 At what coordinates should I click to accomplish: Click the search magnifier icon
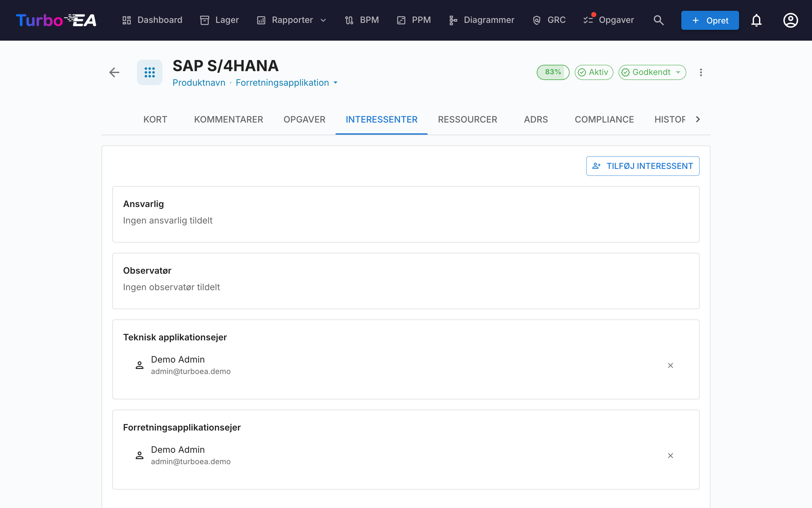pos(658,20)
